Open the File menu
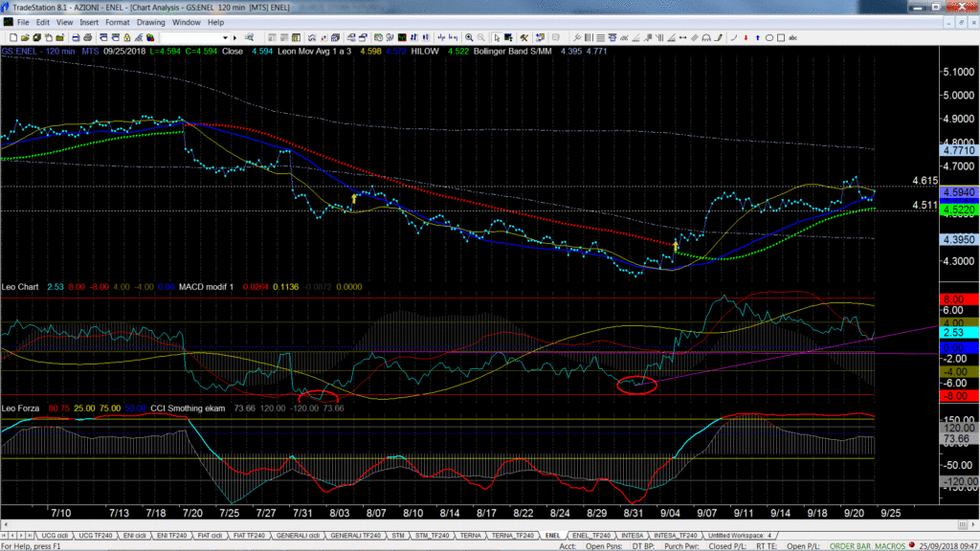The image size is (980, 551). coord(23,23)
